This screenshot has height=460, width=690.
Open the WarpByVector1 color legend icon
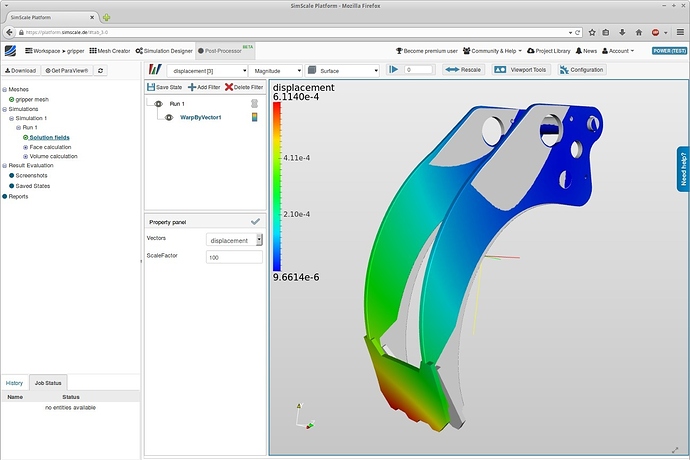[254, 117]
